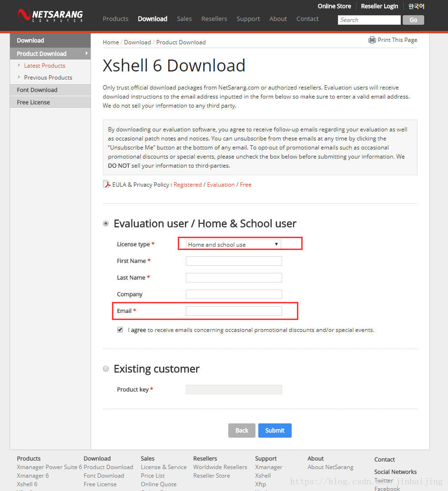Open the Evaluation EULA link
This screenshot has height=491, width=448.
point(221,185)
